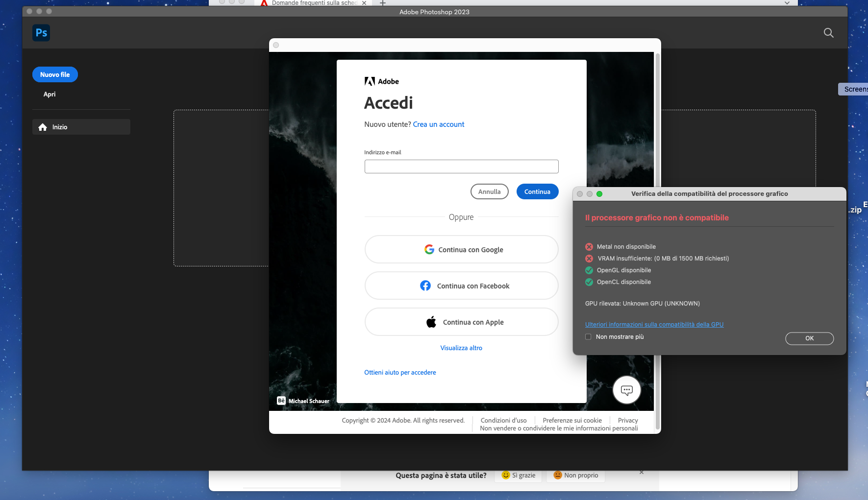Open the chat support bubble icon
This screenshot has width=868, height=500.
coord(626,390)
